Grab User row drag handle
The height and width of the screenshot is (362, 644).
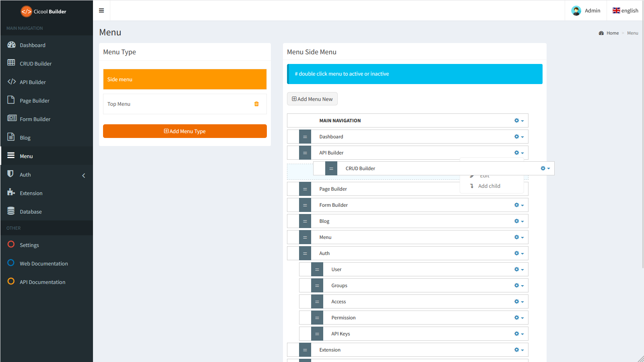pyautogui.click(x=317, y=269)
